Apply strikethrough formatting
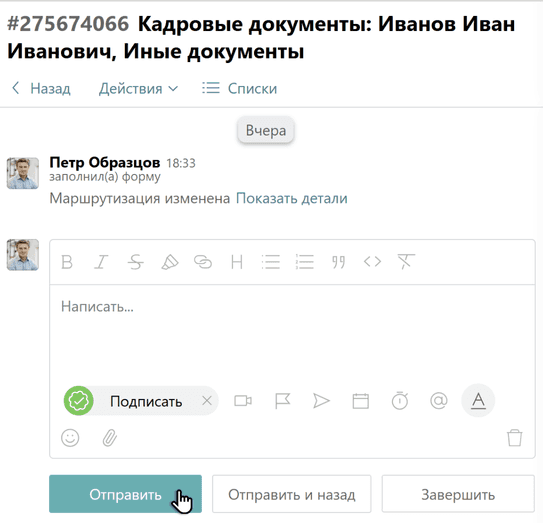Viewport: 543px width, 523px height. [135, 262]
